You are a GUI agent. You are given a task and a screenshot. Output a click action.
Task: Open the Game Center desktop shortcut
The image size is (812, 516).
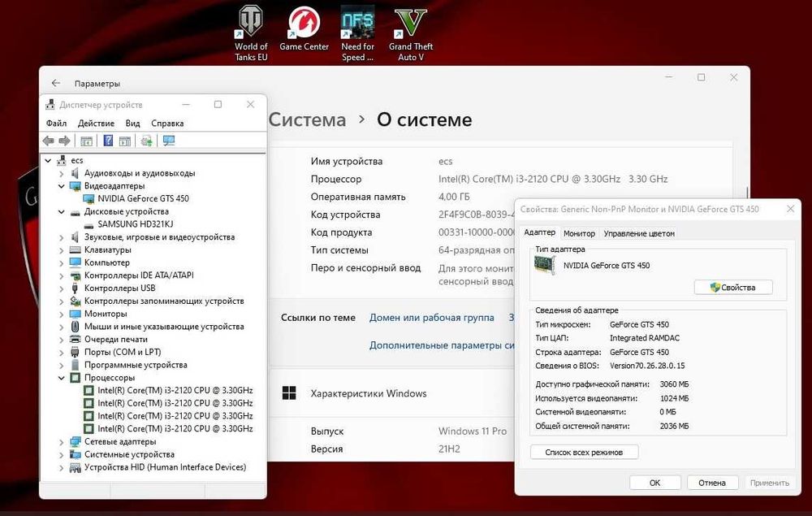click(304, 29)
